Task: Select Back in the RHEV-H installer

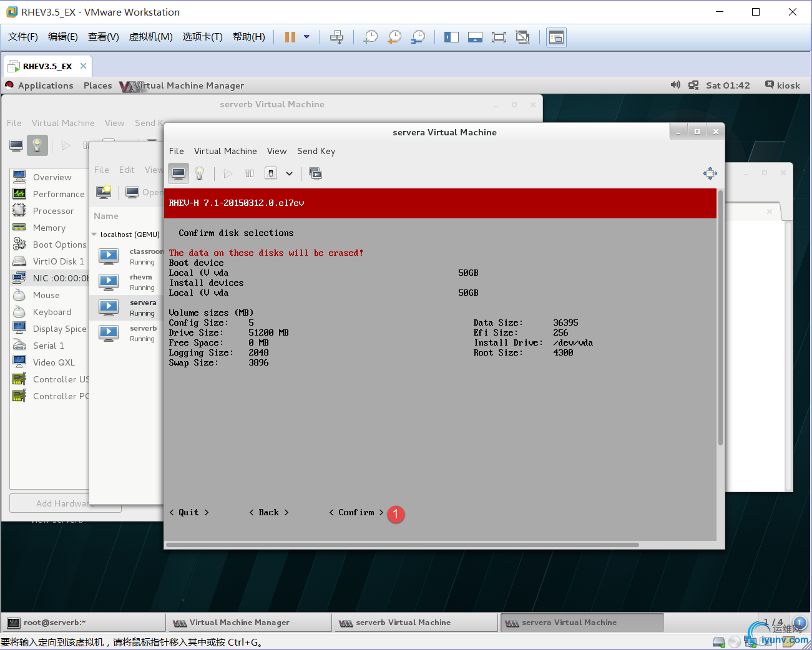Action: point(269,512)
